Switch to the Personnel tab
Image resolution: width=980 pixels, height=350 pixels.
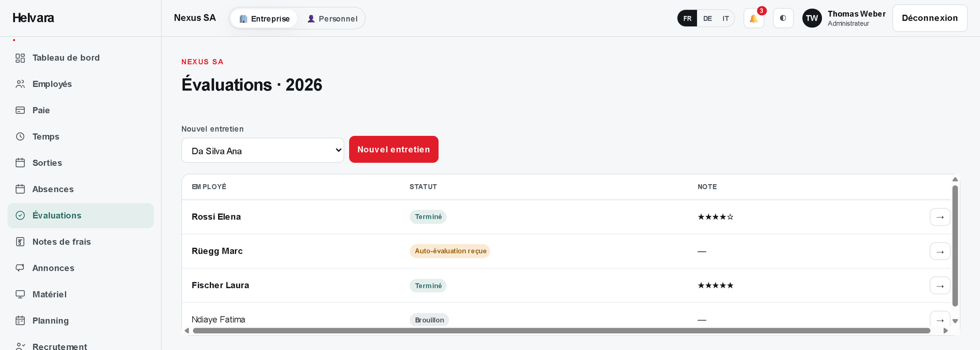coord(332,18)
